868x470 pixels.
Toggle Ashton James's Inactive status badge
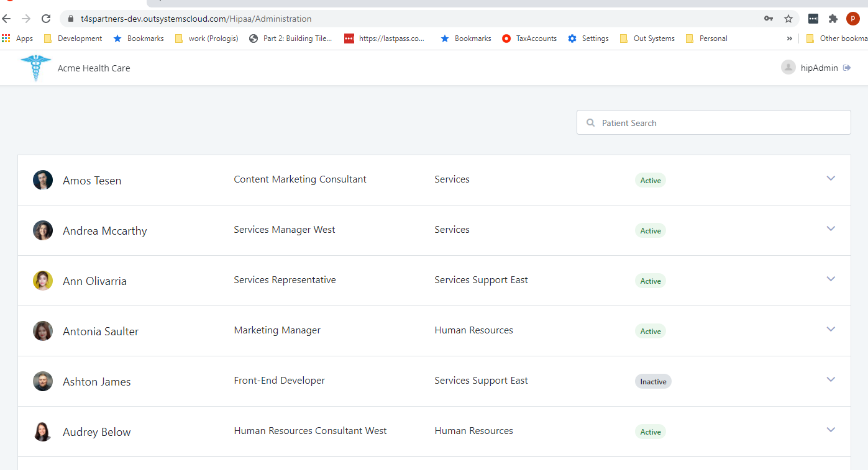[653, 381]
